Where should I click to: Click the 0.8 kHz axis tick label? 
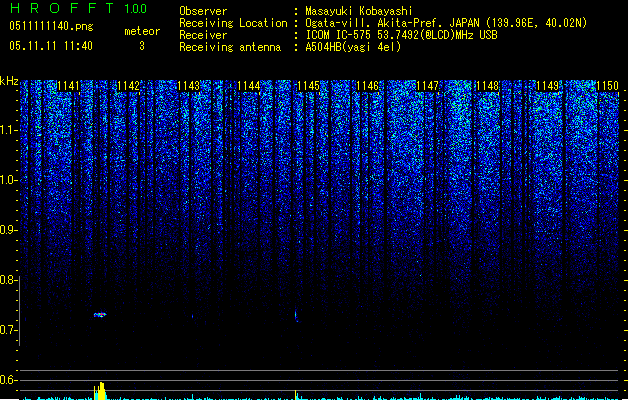pyautogui.click(x=8, y=280)
